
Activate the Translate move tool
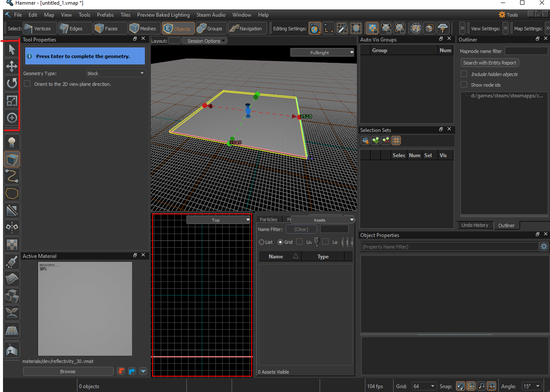tap(12, 66)
